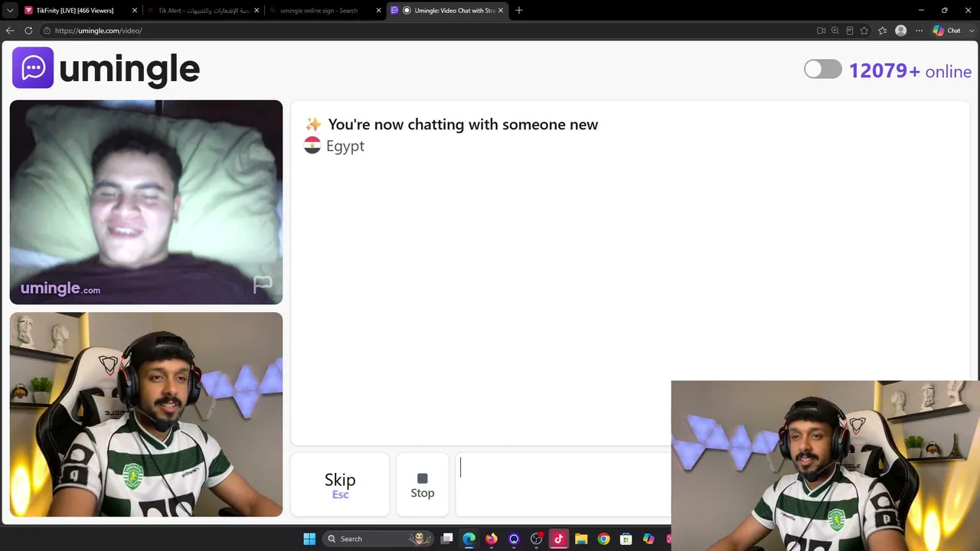The image size is (980, 551).
Task: Open the browser Settings and more menu
Action: coord(920,31)
